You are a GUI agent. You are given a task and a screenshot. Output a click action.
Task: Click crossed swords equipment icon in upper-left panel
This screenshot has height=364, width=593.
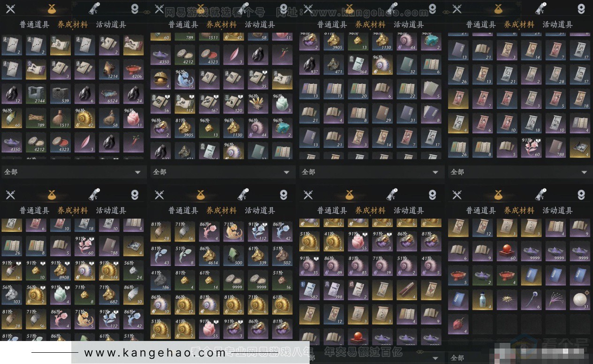(10, 8)
